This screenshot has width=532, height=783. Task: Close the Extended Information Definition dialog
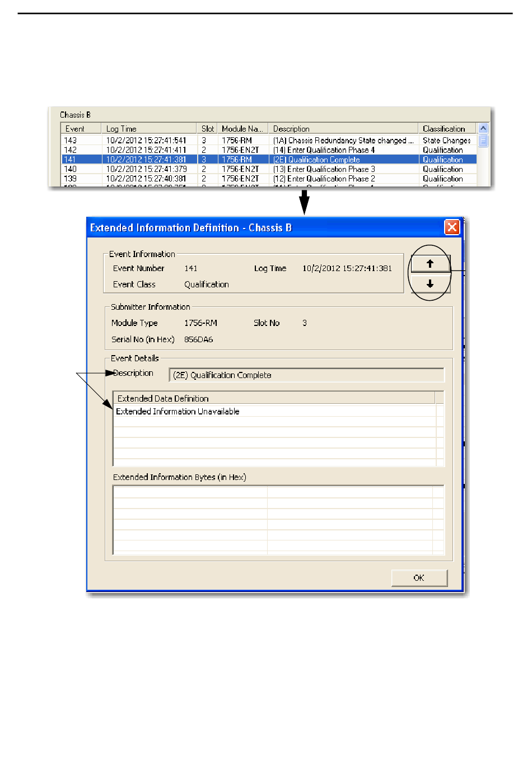(x=452, y=227)
